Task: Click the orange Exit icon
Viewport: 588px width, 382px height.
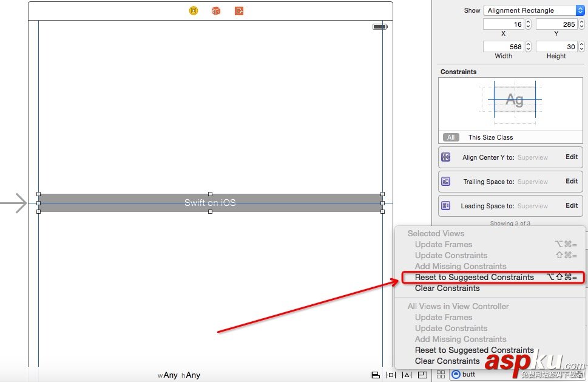Action: 239,11
